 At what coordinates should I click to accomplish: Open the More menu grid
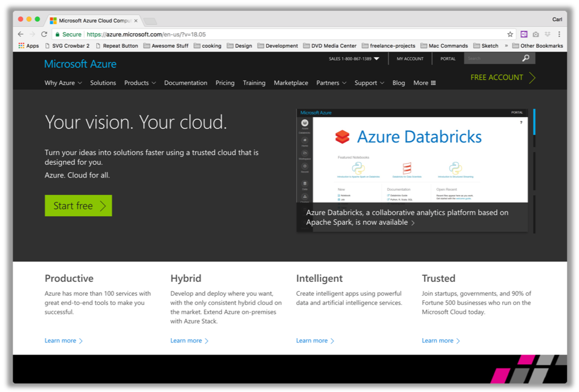(425, 83)
